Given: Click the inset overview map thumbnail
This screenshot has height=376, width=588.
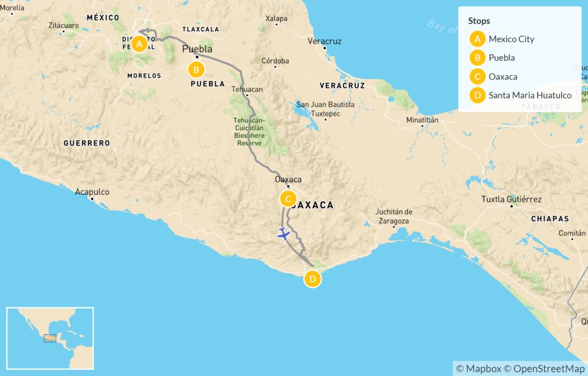Looking at the screenshot, I should pos(50,338).
